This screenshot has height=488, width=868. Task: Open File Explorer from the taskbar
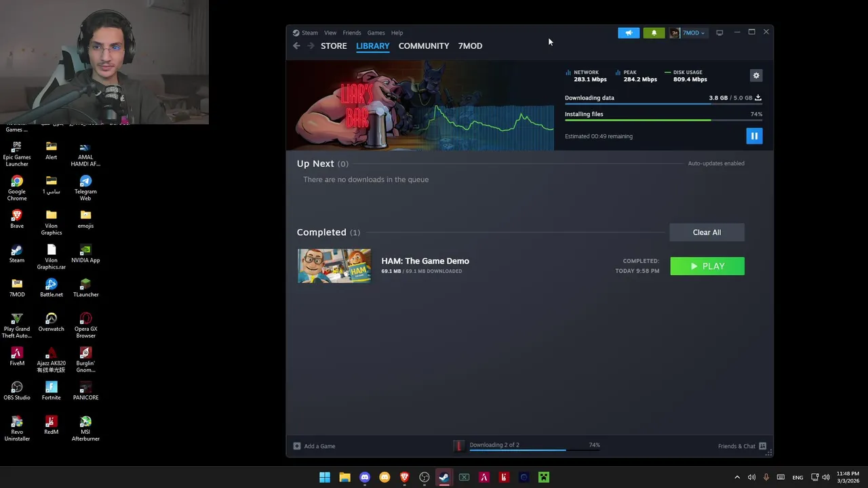click(x=344, y=477)
